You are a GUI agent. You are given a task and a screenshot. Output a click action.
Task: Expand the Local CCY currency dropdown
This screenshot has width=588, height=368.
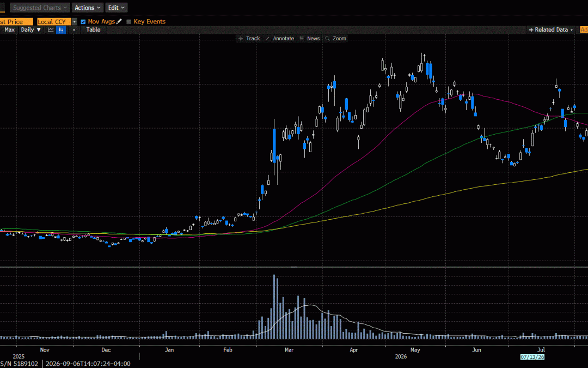[74, 22]
